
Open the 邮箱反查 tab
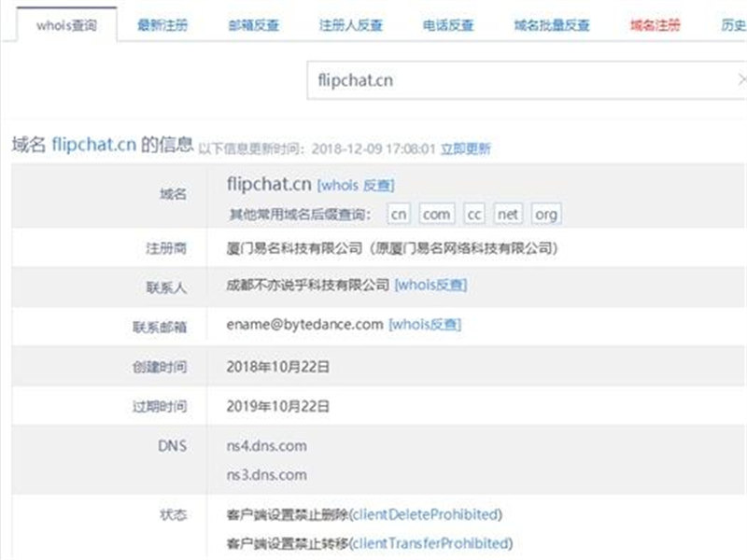point(253,25)
